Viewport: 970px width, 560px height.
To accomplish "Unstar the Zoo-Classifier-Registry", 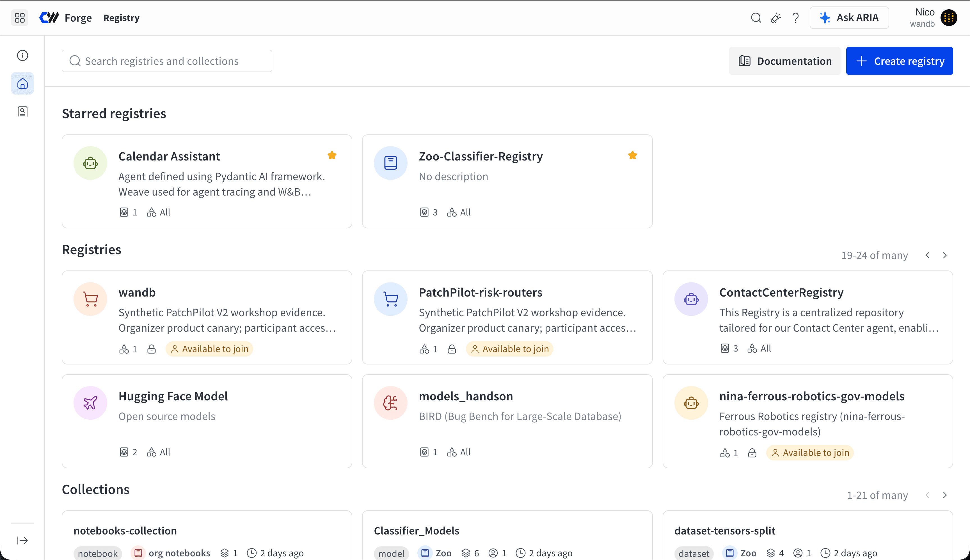I will point(633,155).
